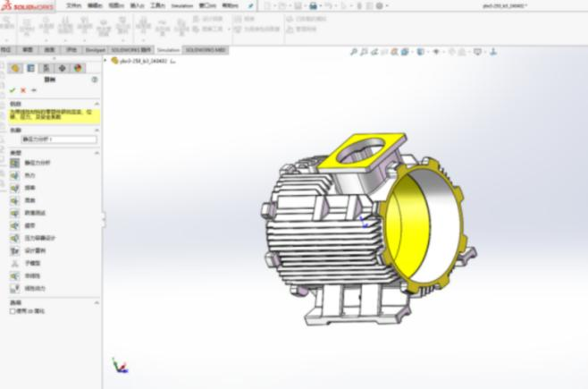The height and width of the screenshot is (389, 588).
Task: Expand the model tree in the graphics area
Action: point(107,61)
